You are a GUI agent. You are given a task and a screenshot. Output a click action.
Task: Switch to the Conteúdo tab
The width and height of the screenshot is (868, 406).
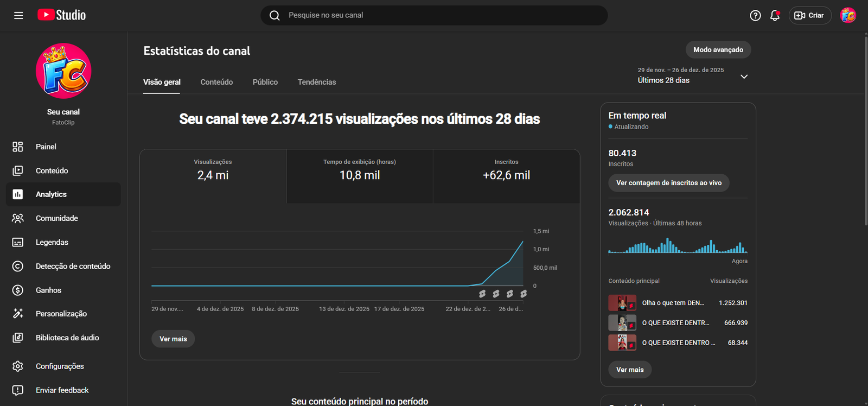pos(216,82)
